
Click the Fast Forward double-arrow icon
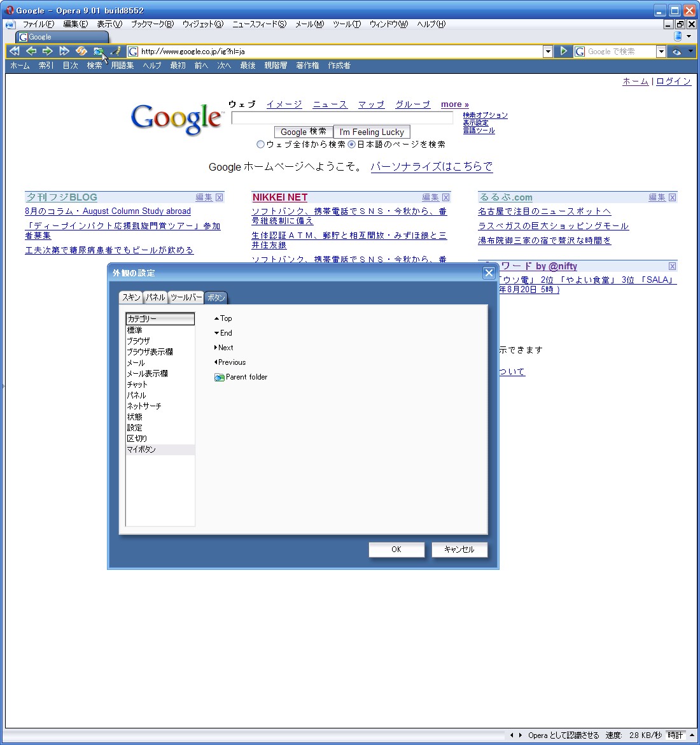pos(64,51)
